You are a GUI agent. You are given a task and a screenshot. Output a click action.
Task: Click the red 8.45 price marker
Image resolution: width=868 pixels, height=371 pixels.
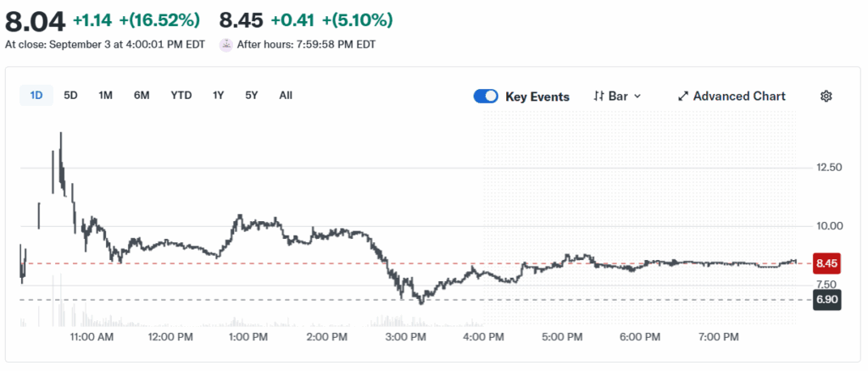(x=826, y=263)
